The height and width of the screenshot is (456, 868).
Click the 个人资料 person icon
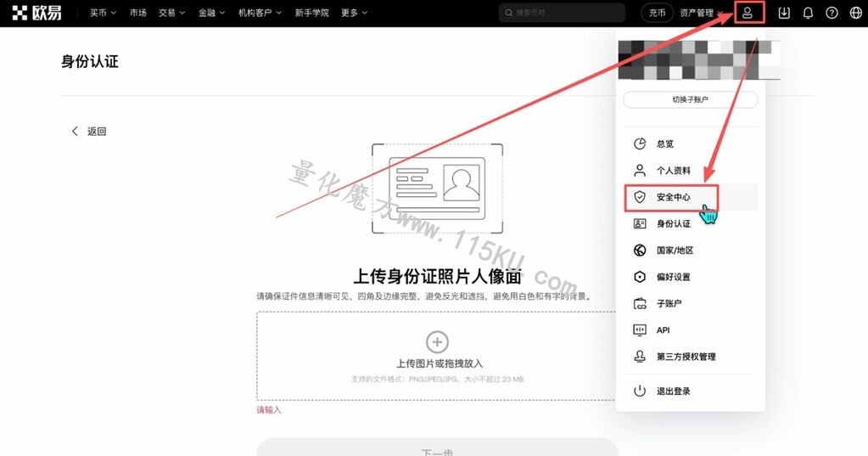tap(640, 170)
